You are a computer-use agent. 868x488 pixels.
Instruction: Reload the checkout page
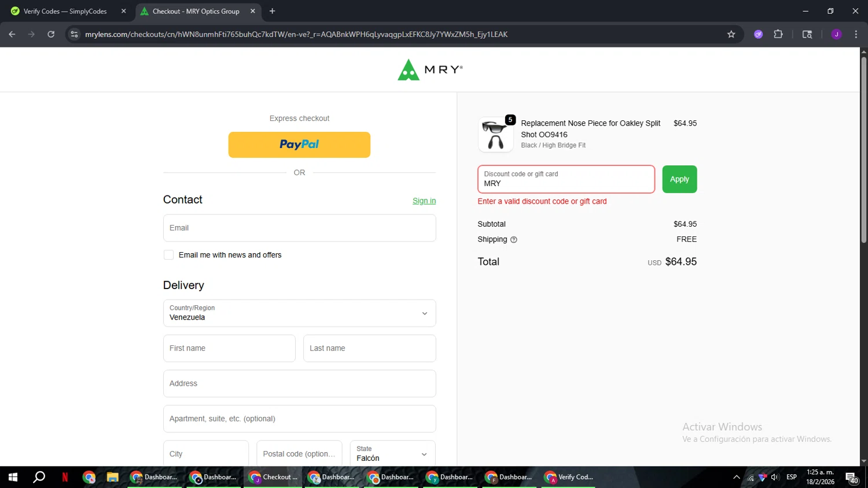(x=51, y=34)
